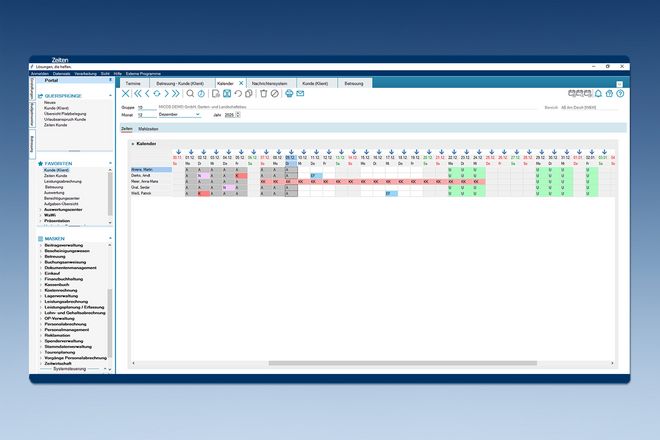Click the refresh circle icon in the toolbar
660x440 pixels.
[157, 93]
